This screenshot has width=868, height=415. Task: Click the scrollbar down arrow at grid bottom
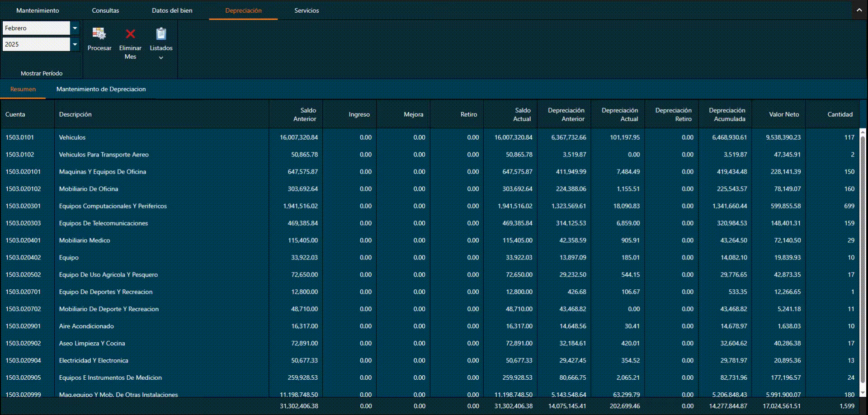coord(863,393)
